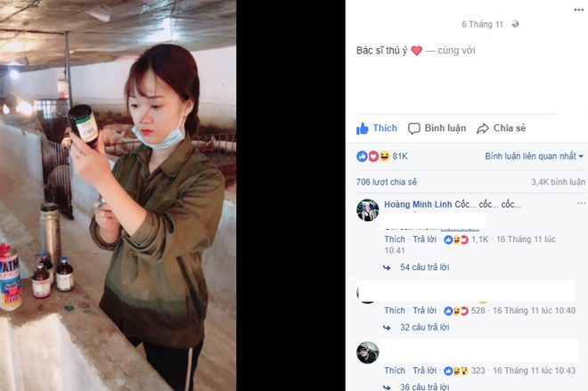Like the first comment via Thích
Image resolution: width=588 pixels, height=391 pixels.
394,240
